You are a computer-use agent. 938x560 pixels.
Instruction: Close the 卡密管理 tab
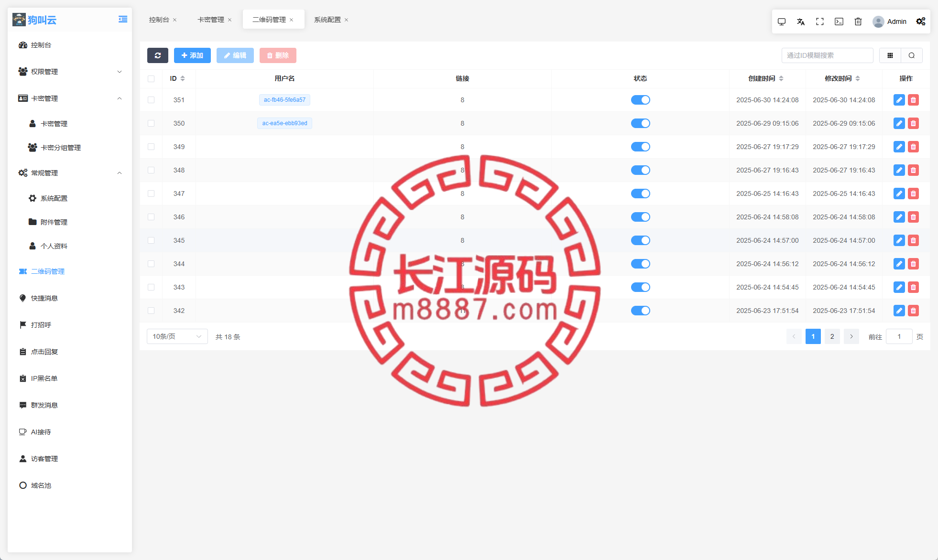click(230, 20)
